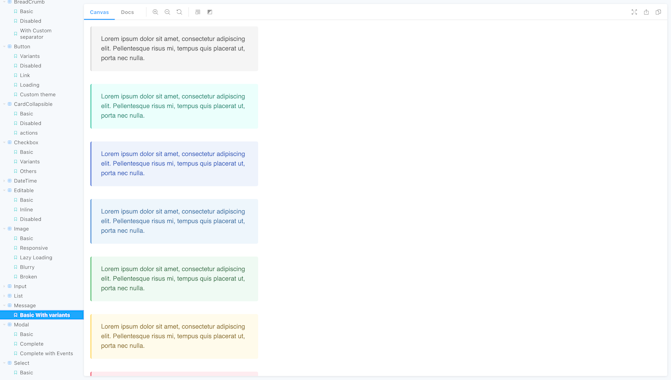
Task: Enter fullscreen mode for the canvas
Action: pyautogui.click(x=634, y=12)
